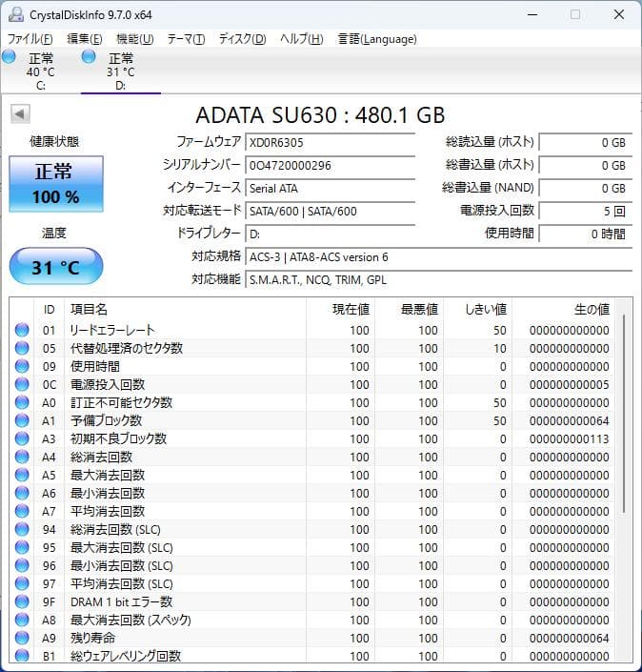
Task: Click the status icon for row A9 残り寿命
Action: click(22, 638)
